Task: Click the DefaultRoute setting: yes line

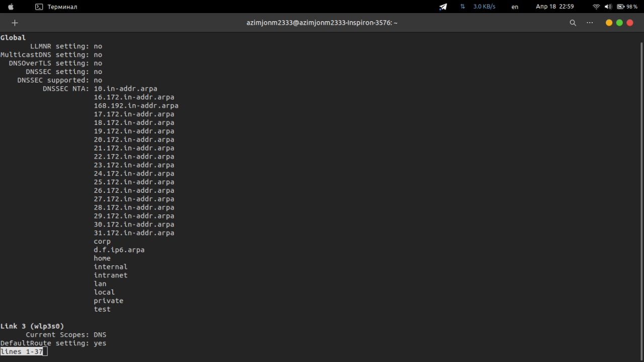Action: pos(53,343)
